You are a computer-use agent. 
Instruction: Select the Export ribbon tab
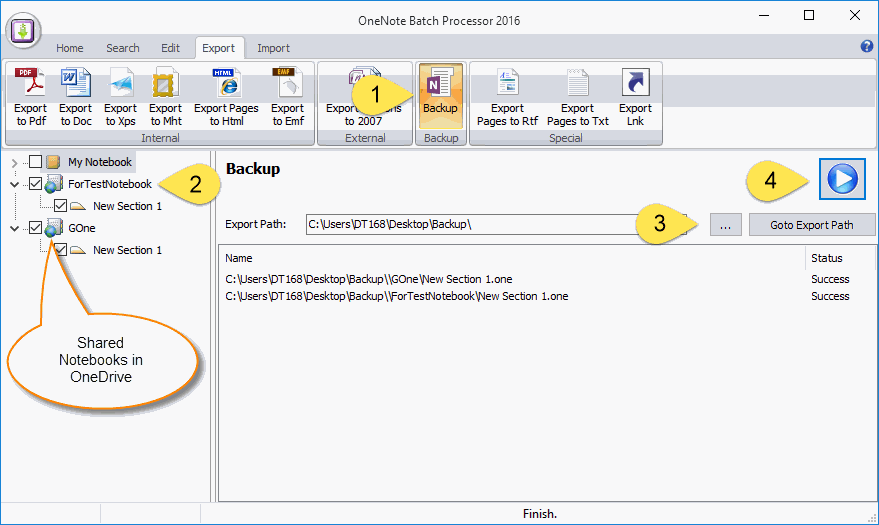pyautogui.click(x=219, y=48)
